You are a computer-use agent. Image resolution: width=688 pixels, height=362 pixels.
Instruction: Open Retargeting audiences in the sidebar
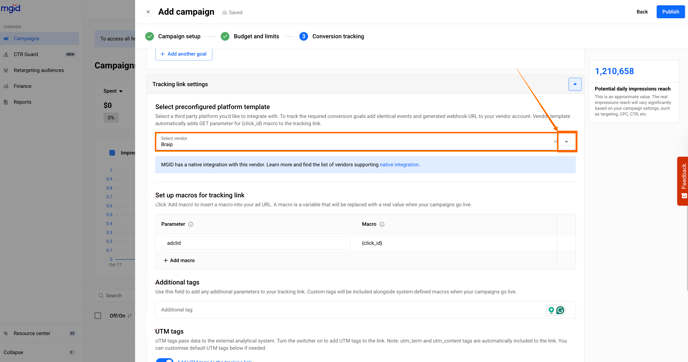[x=39, y=70]
